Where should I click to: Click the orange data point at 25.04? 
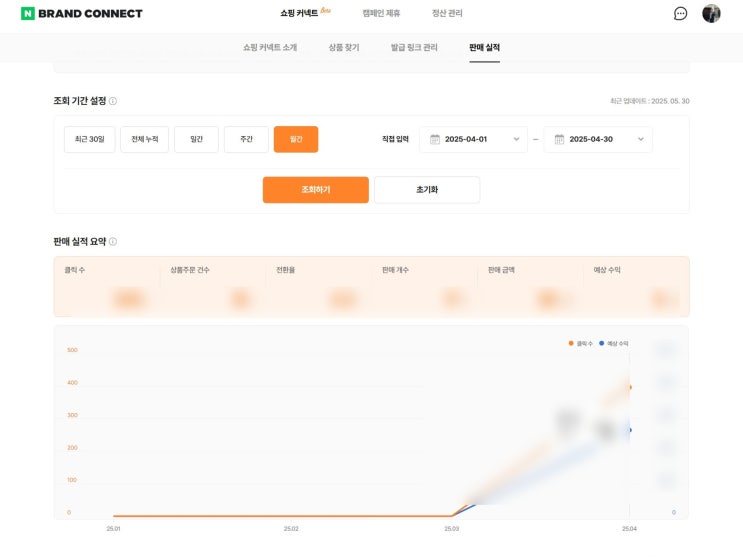click(x=630, y=387)
